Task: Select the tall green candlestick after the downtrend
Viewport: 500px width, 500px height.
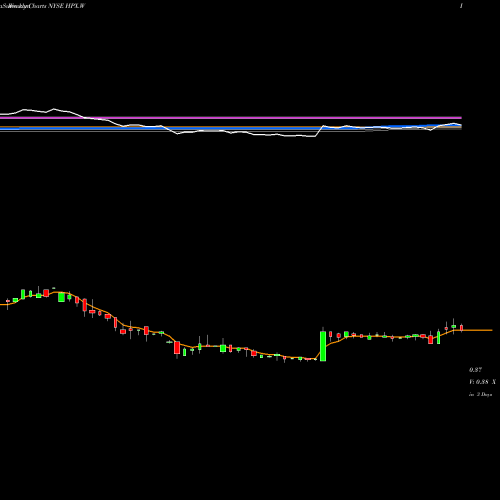Action: (323, 346)
